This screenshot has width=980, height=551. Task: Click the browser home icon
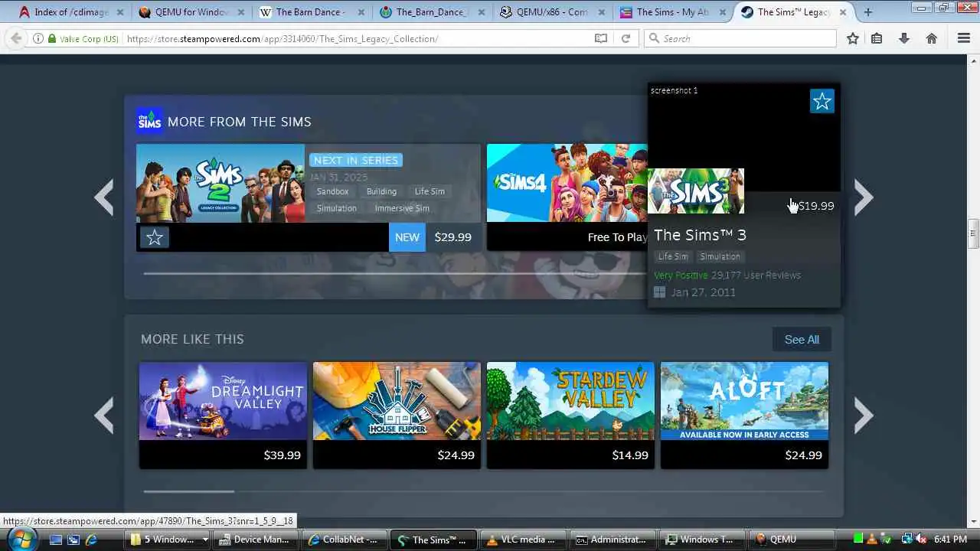[932, 38]
